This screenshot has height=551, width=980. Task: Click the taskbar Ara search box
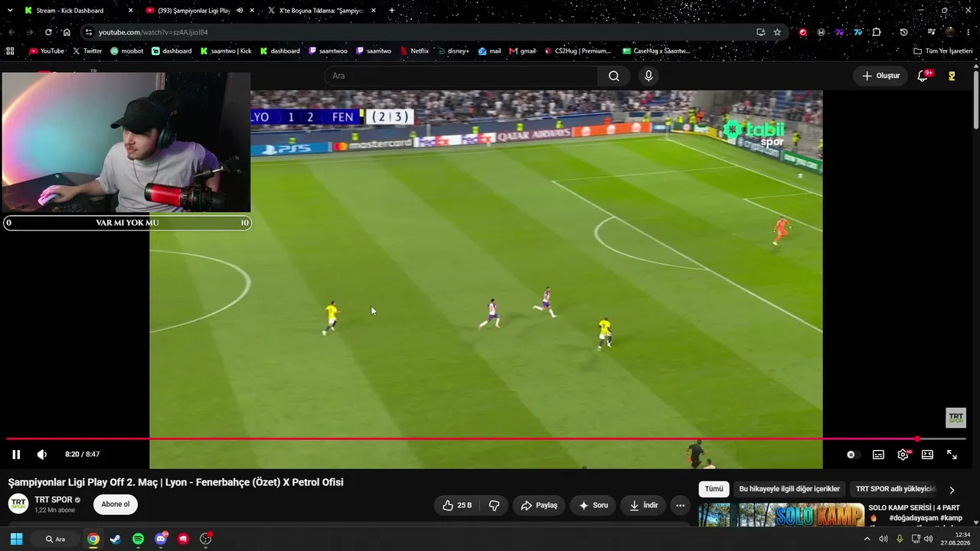click(x=55, y=539)
